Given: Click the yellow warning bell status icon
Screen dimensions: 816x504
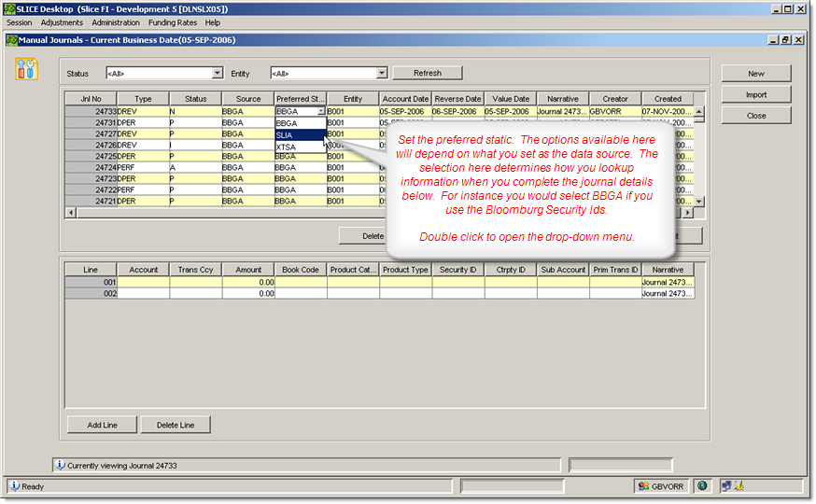Looking at the screenshot, I should click(x=739, y=486).
